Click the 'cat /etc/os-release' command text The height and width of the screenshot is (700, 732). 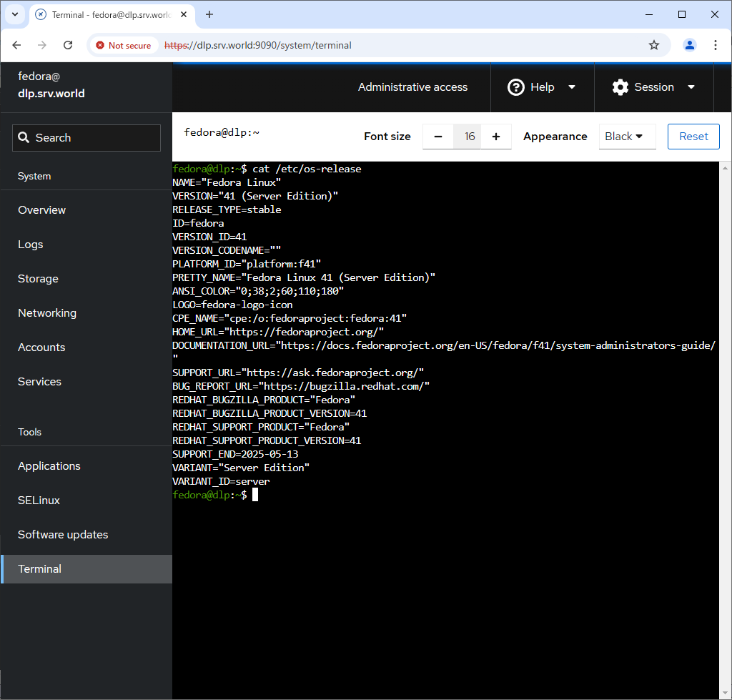(307, 169)
